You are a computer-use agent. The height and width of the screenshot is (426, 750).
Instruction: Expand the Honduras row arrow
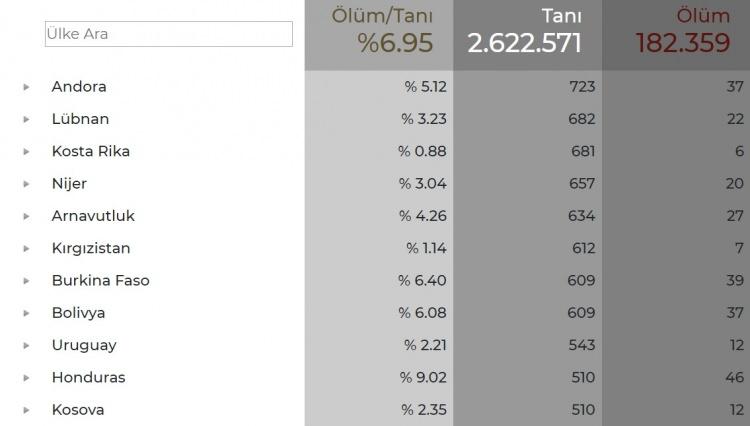27,378
